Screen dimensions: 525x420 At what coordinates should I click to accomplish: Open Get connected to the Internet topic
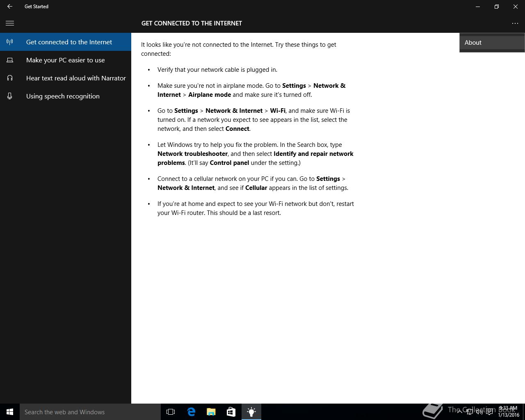pyautogui.click(x=66, y=42)
